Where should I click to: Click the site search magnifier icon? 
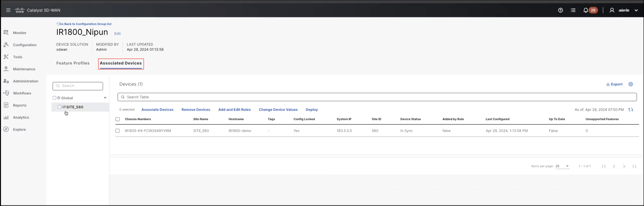pos(58,86)
